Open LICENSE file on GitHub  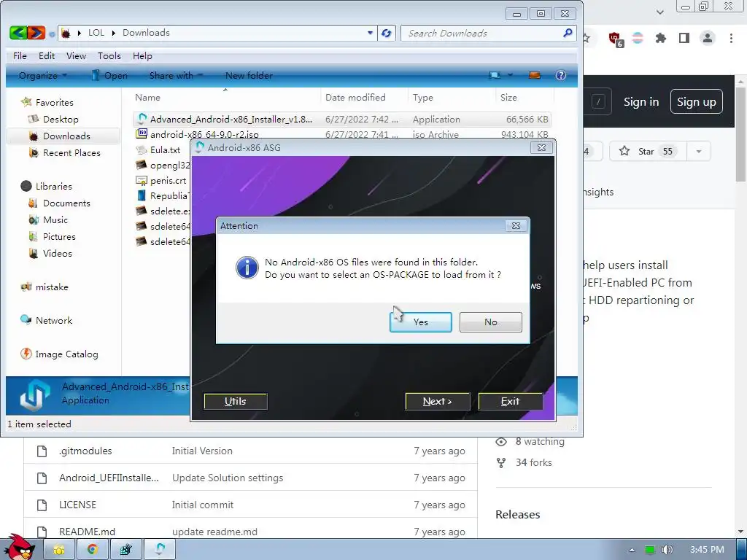click(x=77, y=505)
